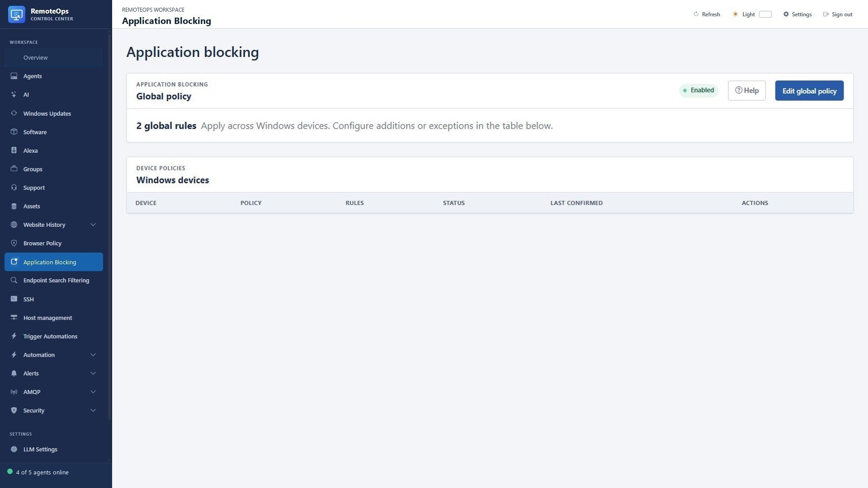Click the Groups folder icon
This screenshot has height=488, width=868.
[x=14, y=169]
